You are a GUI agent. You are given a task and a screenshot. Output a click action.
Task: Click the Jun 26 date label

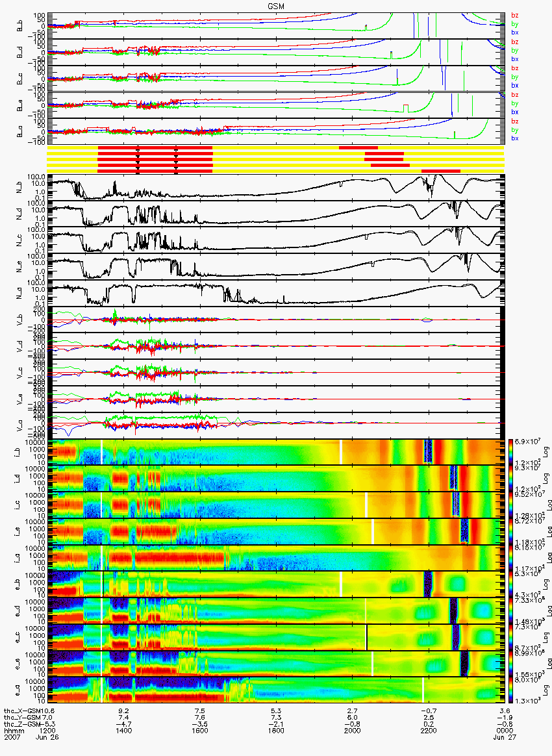pos(47,737)
